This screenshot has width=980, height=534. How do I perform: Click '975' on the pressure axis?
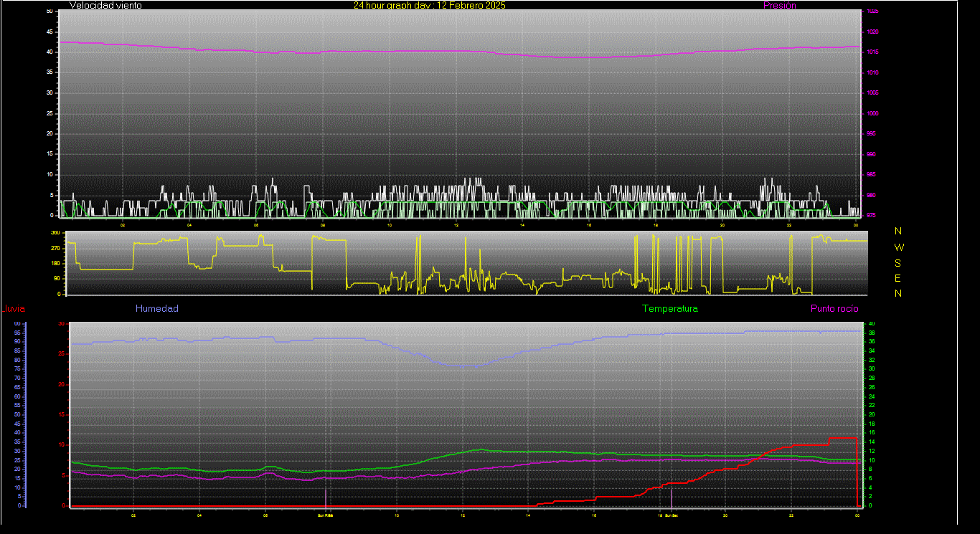871,215
